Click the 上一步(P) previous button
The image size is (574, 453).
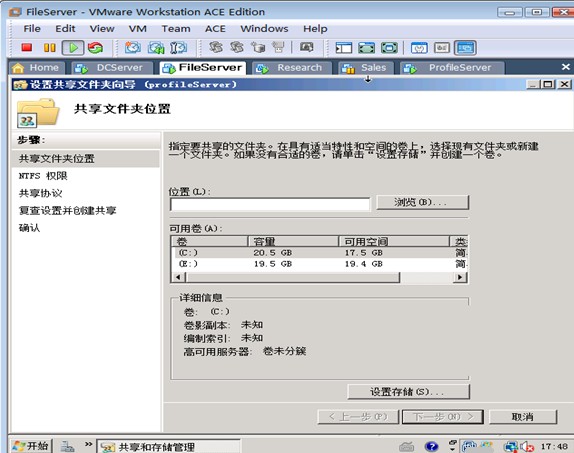pos(358,417)
